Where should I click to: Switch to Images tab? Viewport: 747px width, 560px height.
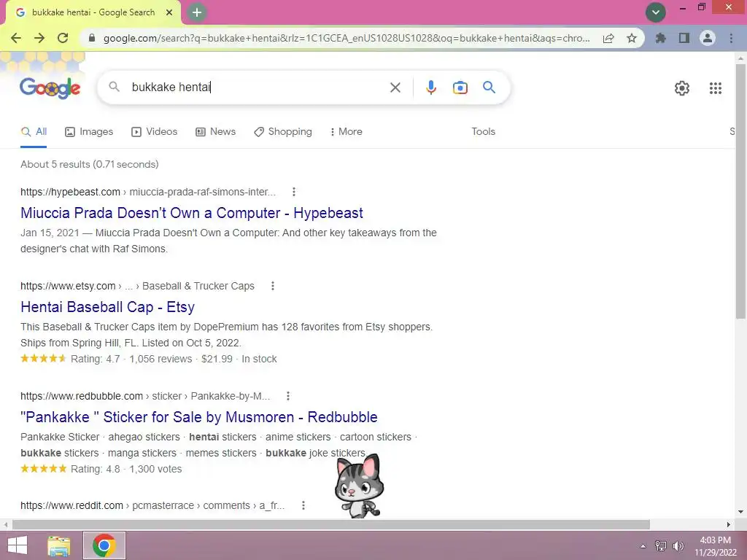coord(89,132)
